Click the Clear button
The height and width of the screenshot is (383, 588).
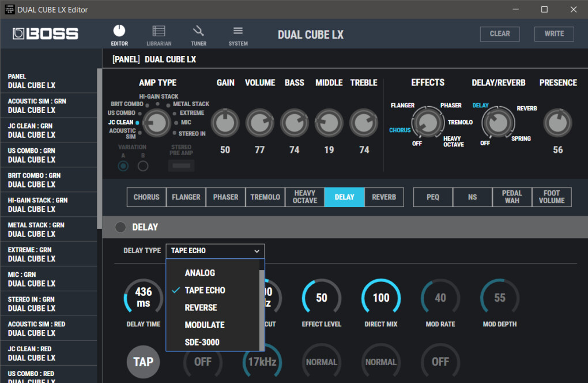pos(500,34)
